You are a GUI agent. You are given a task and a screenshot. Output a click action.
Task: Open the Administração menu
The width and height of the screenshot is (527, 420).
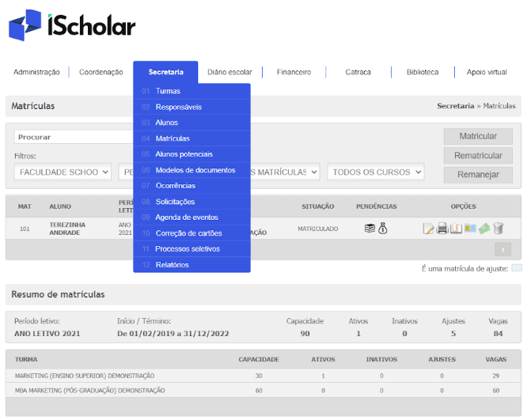tap(36, 72)
